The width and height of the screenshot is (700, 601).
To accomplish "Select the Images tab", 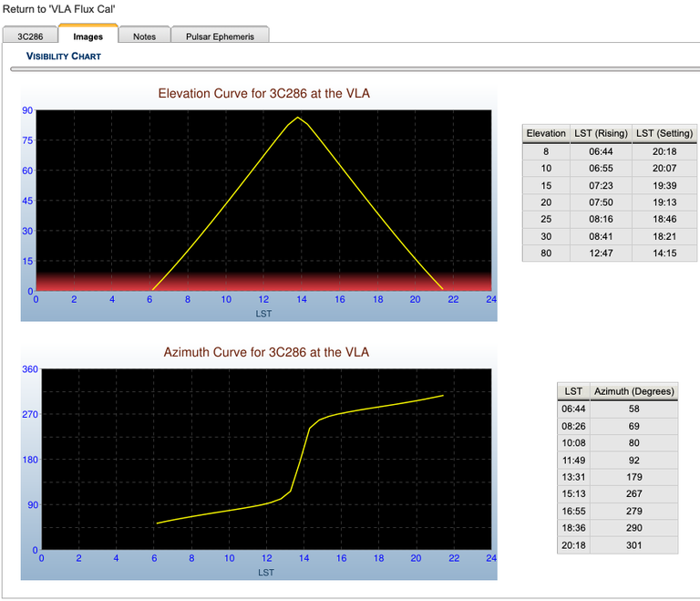I will pyautogui.click(x=88, y=36).
